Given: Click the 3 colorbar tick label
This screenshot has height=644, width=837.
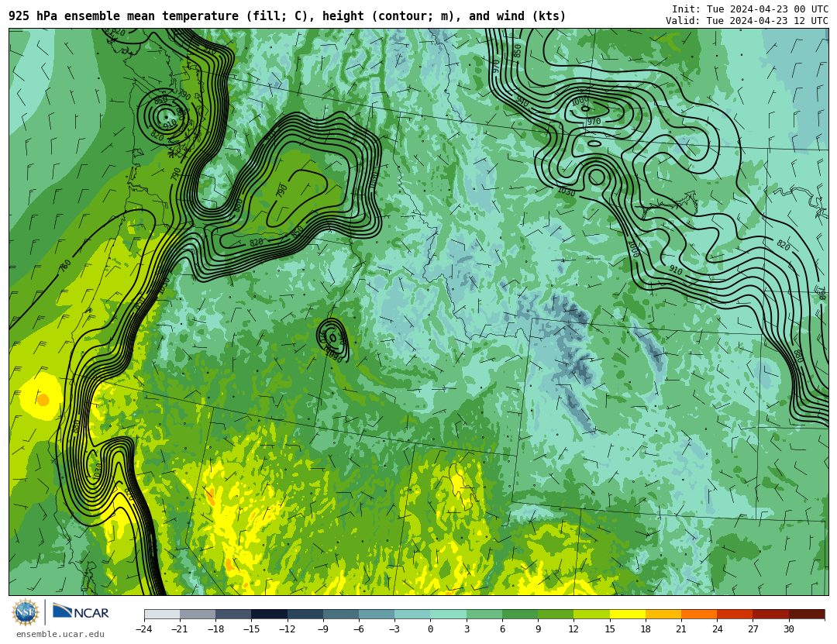Looking at the screenshot, I should coord(467,629).
